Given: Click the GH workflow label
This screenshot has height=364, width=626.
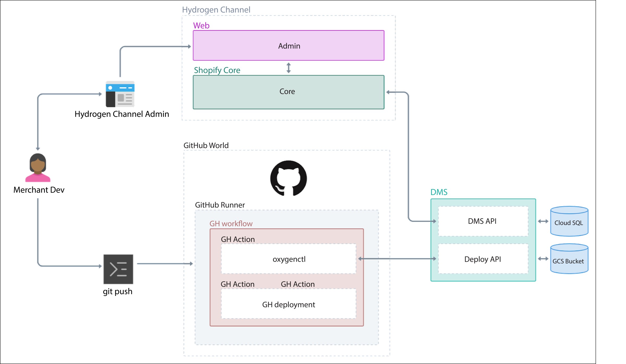Looking at the screenshot, I should point(231,224).
